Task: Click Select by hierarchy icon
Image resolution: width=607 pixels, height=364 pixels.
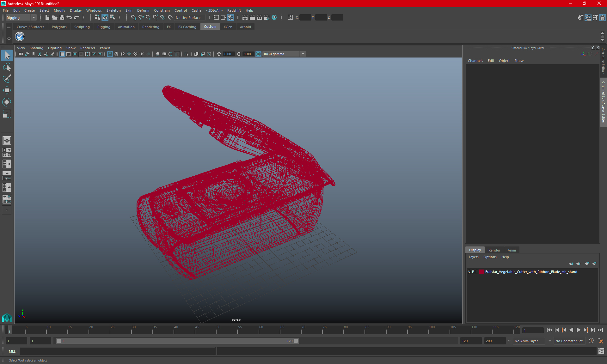Action: [x=97, y=18]
